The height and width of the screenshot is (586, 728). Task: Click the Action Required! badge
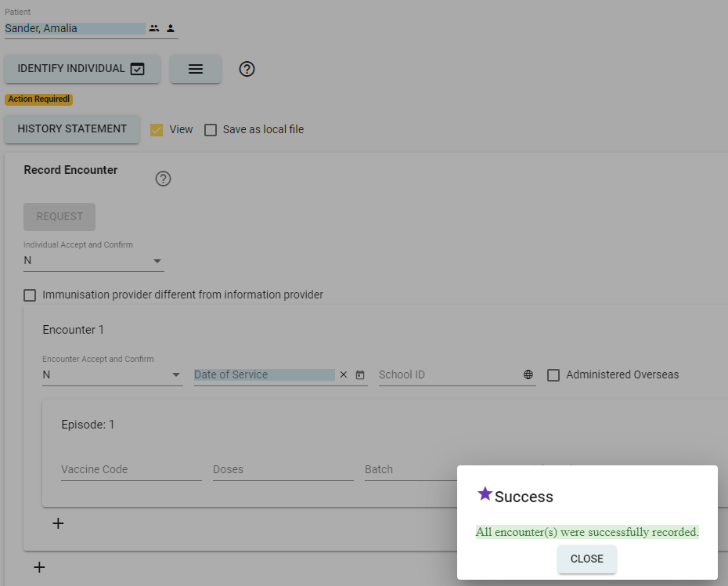coord(39,99)
